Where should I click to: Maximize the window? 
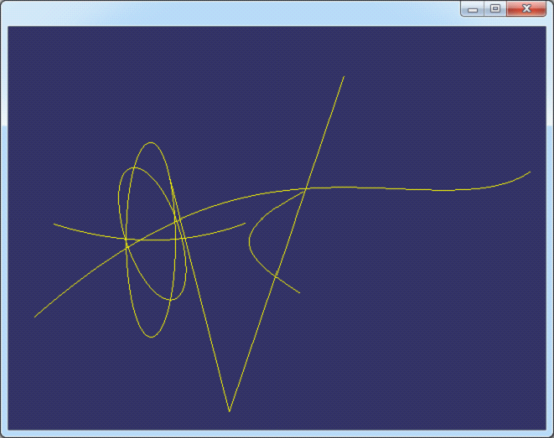[x=495, y=9]
